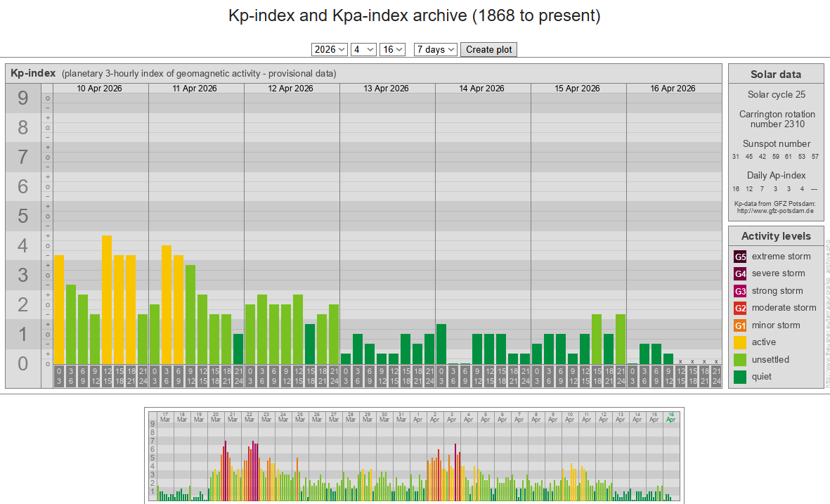830x504 pixels.
Task: Click the 10 Apr 2026 column header
Action: (x=100, y=89)
